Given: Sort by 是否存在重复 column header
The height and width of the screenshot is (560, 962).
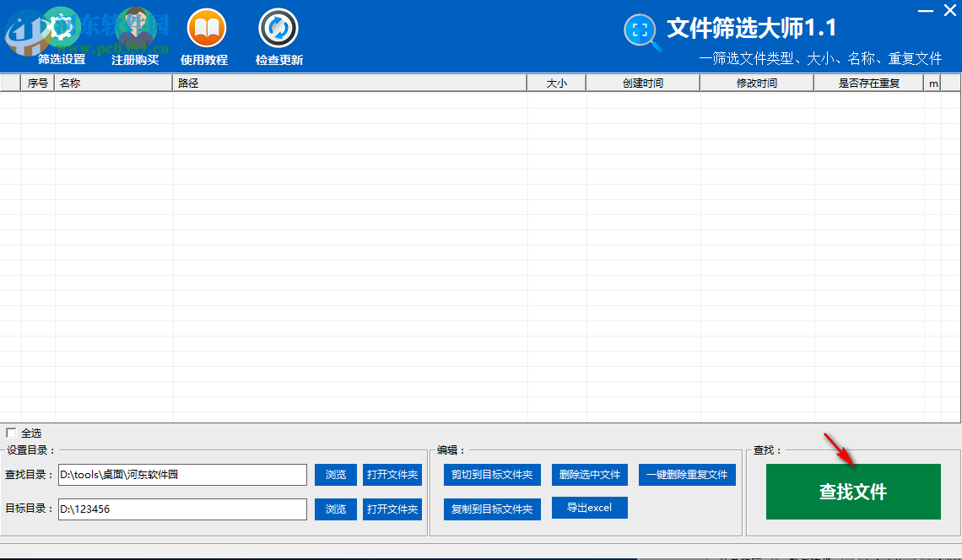Looking at the screenshot, I should [868, 83].
